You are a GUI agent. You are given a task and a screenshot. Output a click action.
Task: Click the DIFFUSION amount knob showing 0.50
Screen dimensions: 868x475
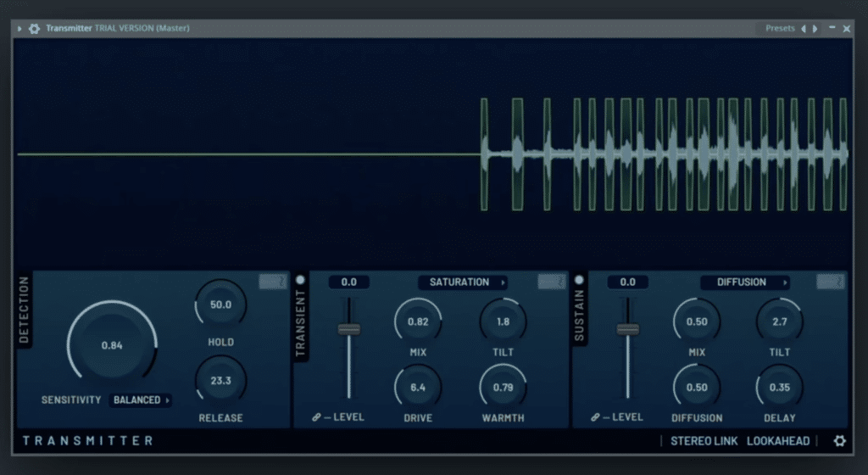(697, 388)
